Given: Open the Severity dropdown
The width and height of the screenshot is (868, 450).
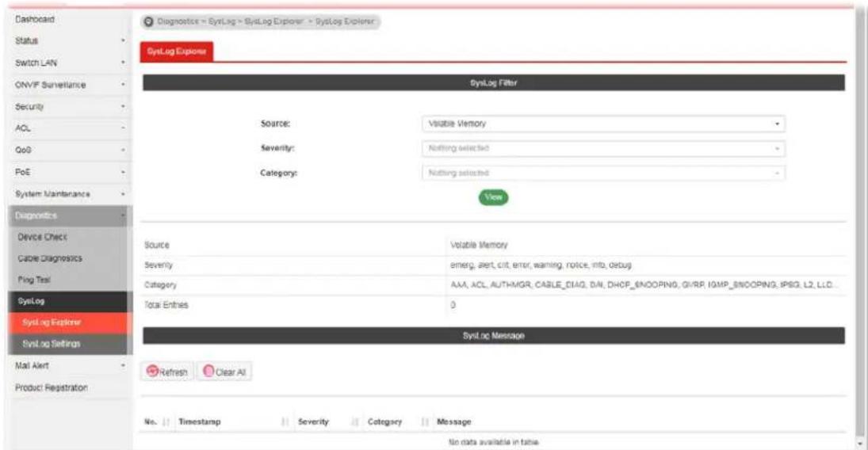Looking at the screenshot, I should 603,148.
